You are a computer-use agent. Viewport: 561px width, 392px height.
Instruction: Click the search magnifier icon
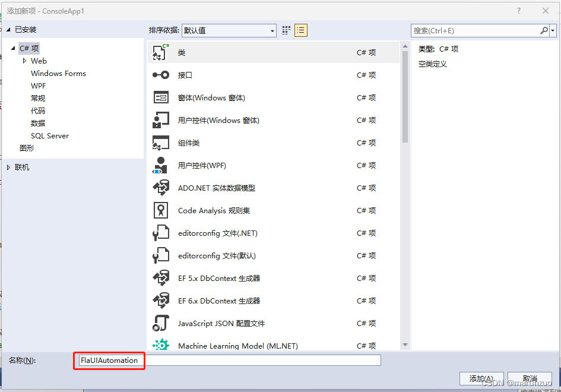[x=544, y=30]
